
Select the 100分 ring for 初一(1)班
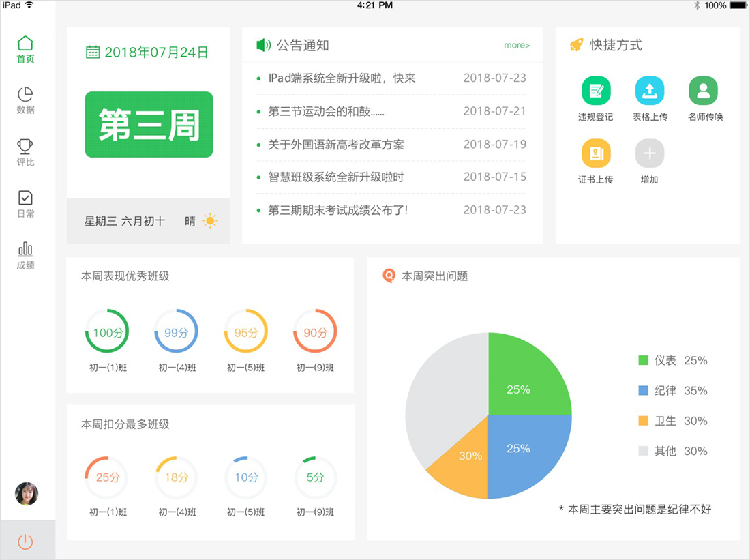107,333
